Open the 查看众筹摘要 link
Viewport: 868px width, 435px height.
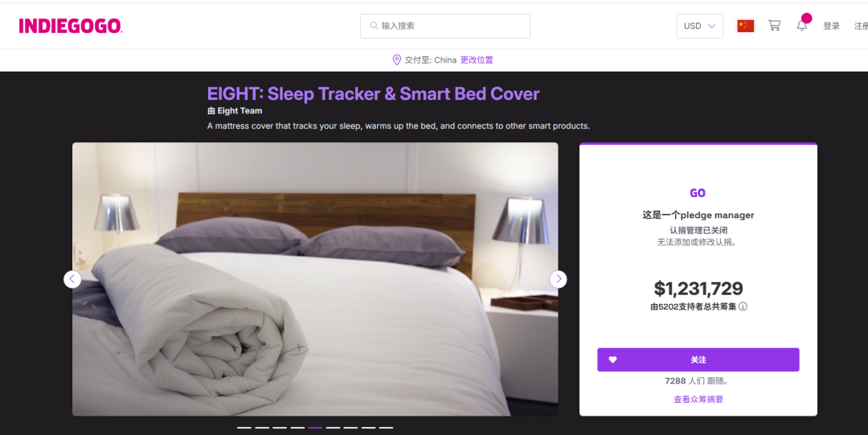pos(698,399)
